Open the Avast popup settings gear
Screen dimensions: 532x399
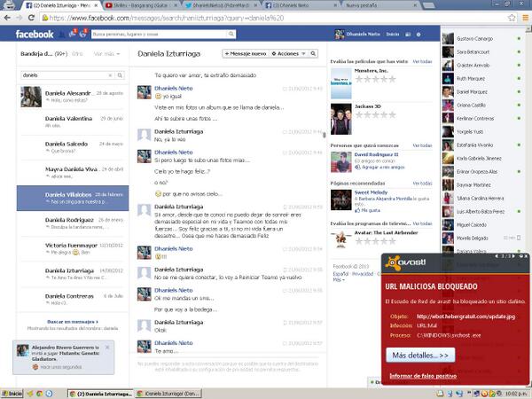[x=520, y=256]
